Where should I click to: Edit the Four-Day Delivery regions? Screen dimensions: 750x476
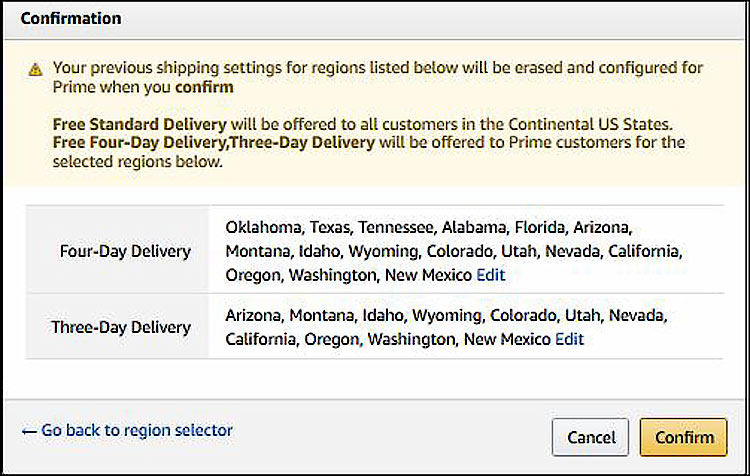491,275
